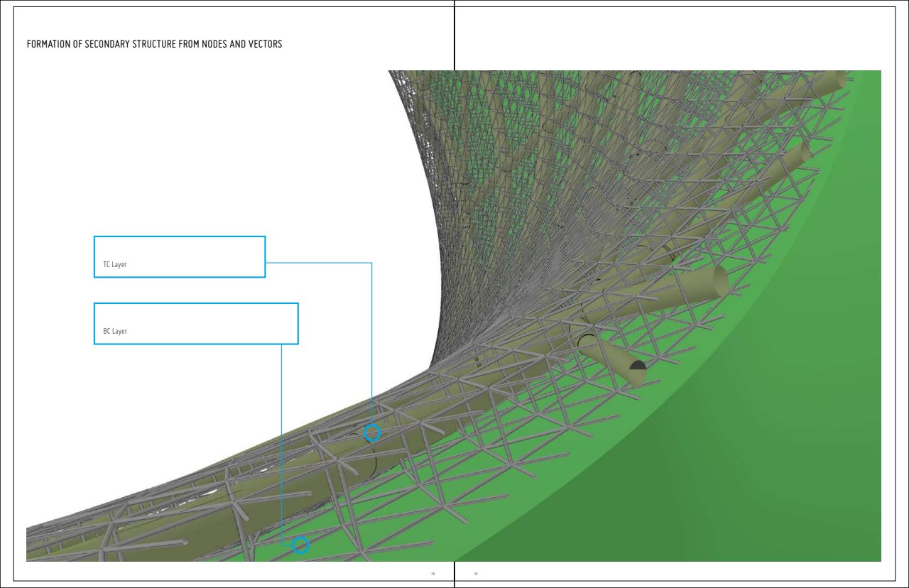The width and height of the screenshot is (909, 588).
Task: Select the TC Layer label text
Action: [x=115, y=265]
